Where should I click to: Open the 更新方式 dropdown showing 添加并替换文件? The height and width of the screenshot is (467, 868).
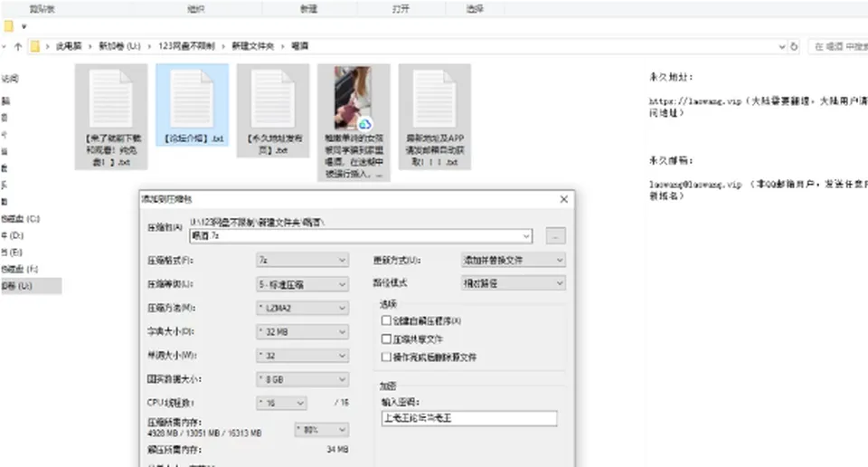(514, 260)
